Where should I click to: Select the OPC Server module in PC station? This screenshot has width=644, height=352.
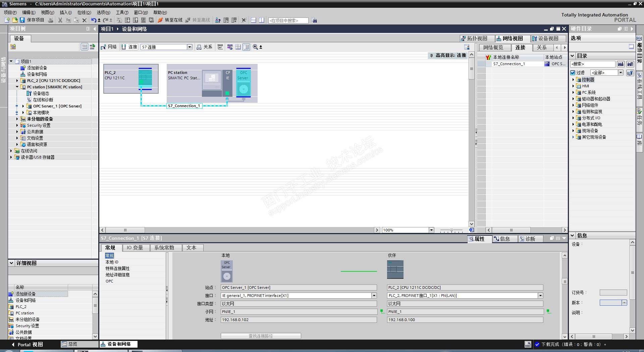coord(244,83)
